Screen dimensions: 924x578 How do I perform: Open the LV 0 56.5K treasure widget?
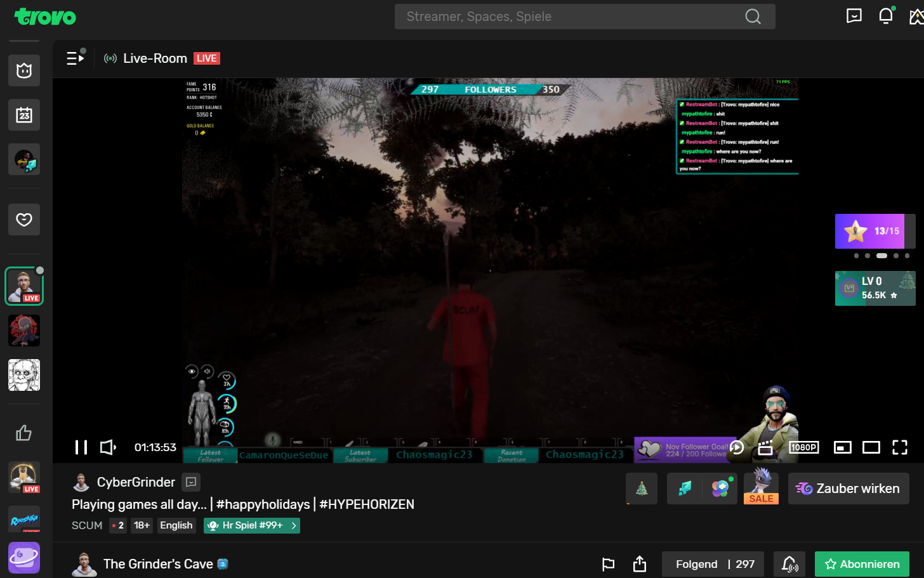click(x=875, y=288)
